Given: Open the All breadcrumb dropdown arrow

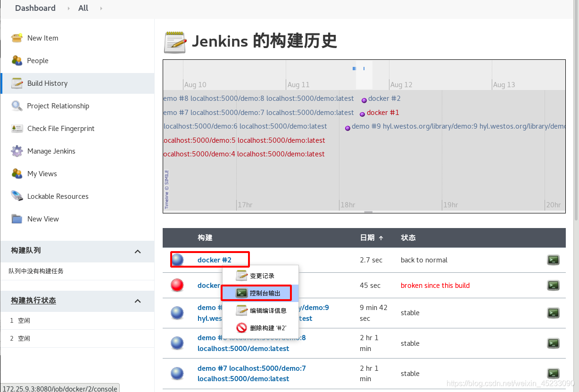Looking at the screenshot, I should pyautogui.click(x=101, y=8).
